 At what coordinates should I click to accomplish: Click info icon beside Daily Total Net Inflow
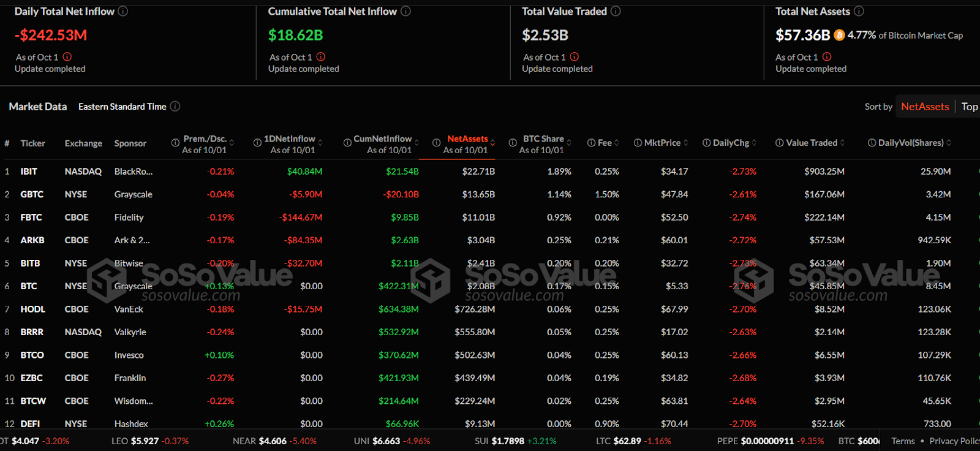tap(123, 11)
